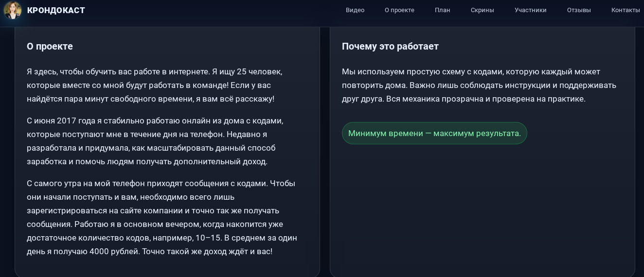This screenshot has height=277, width=644.
Task: Click the avatar photo logo in the header
Action: click(x=13, y=10)
